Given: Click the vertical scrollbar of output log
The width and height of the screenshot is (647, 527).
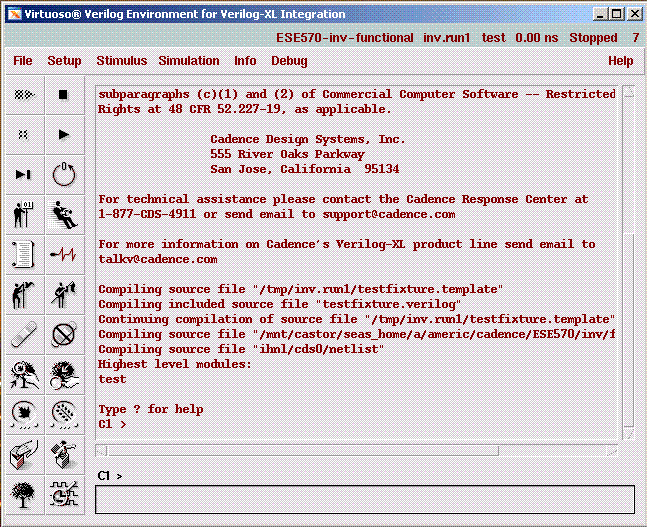Looking at the screenshot, I should pyautogui.click(x=628, y=263).
